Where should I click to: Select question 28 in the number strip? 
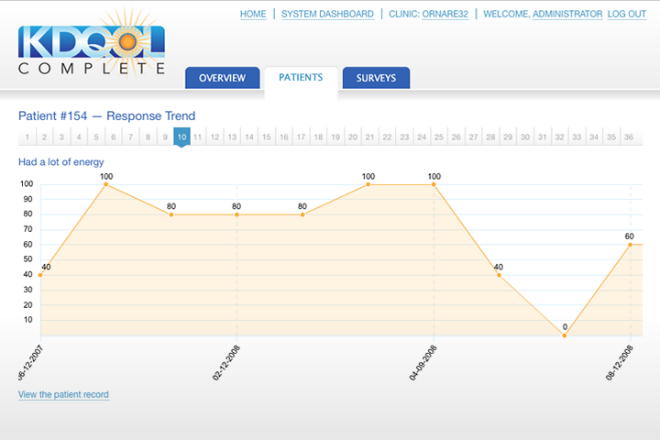click(490, 137)
